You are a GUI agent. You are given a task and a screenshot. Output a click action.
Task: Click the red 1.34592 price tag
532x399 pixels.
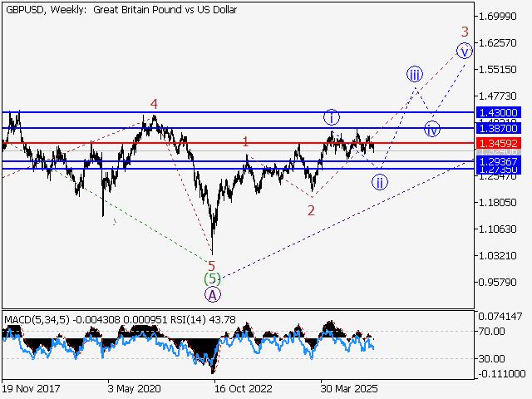(499, 143)
